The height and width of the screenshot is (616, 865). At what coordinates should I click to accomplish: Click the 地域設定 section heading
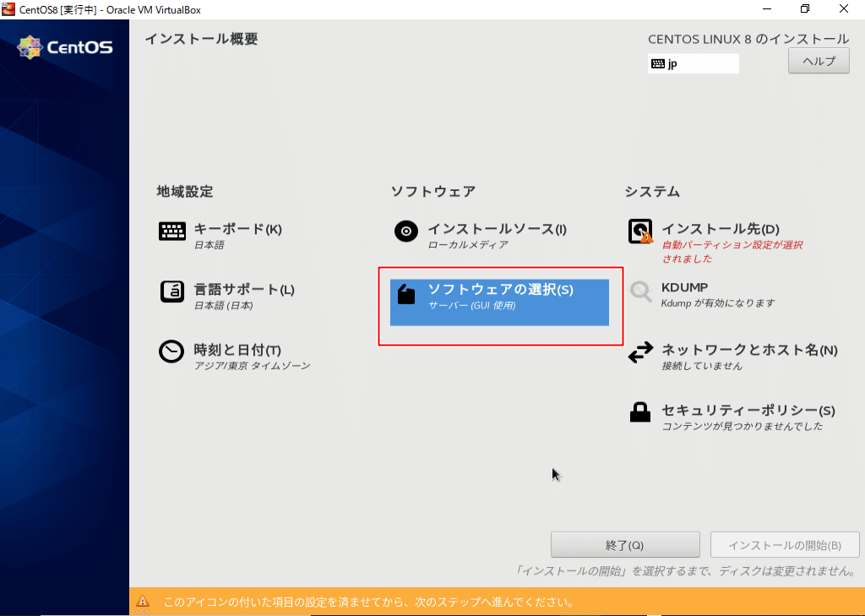pos(185,192)
